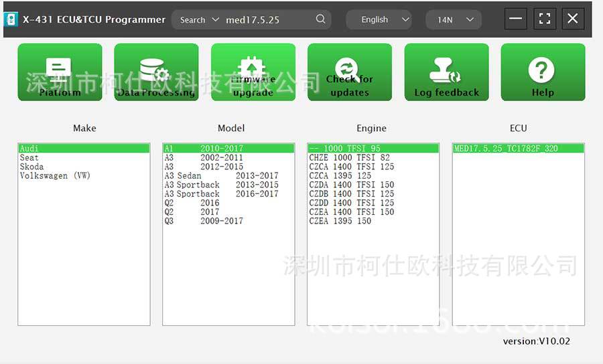Click the search magnifier icon

[x=320, y=19]
